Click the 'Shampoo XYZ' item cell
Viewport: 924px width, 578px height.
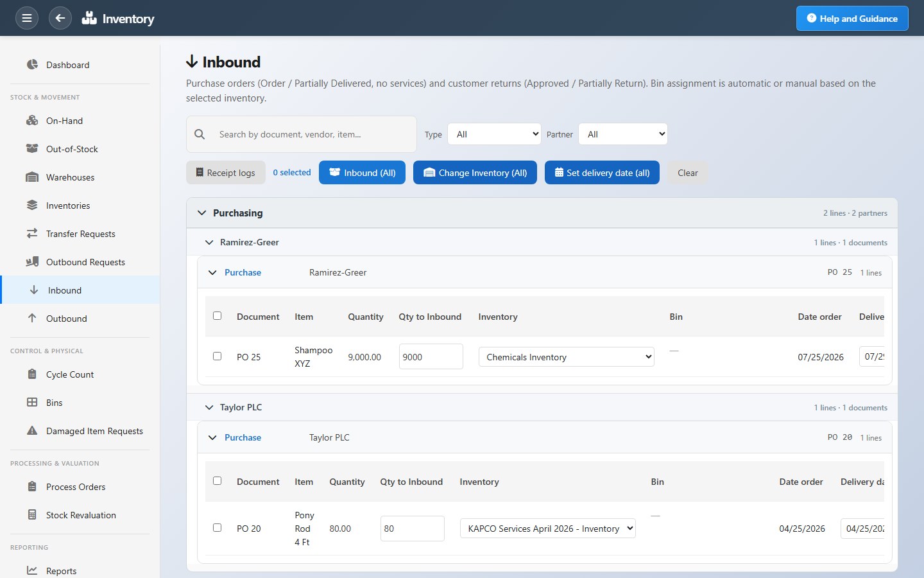tap(313, 356)
